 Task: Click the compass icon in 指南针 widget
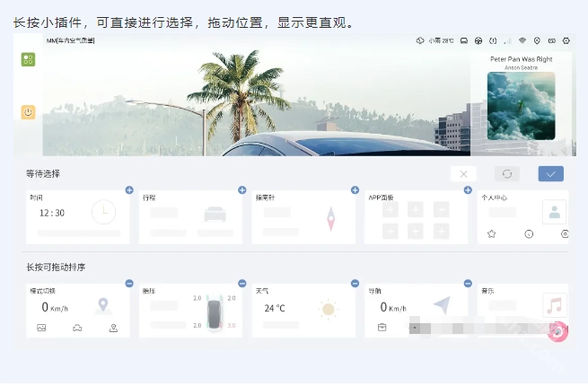click(x=330, y=217)
